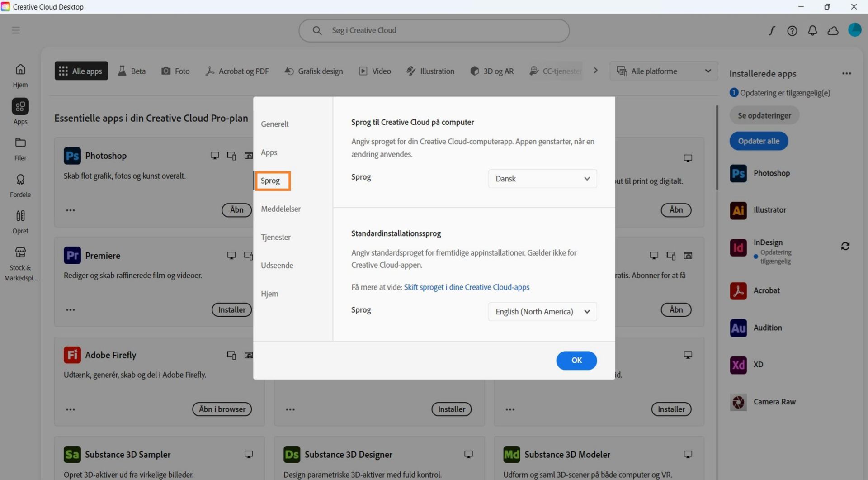Click the Illustrator icon in Installerede apps
868x480 pixels.
click(738, 210)
